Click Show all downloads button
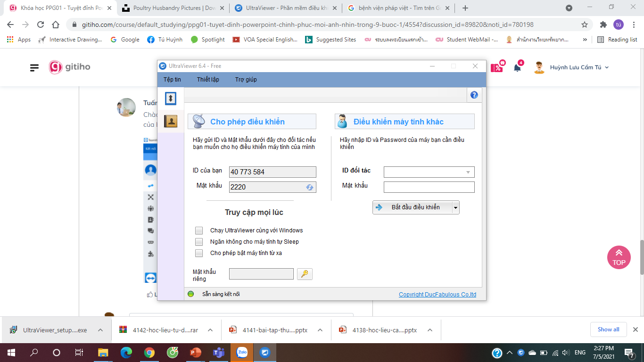The image size is (644, 362). pos(608,329)
